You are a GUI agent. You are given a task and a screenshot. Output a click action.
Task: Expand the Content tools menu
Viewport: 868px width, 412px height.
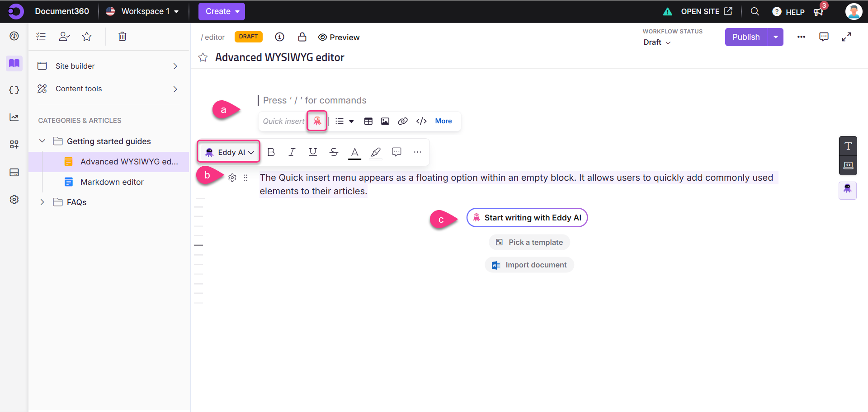pyautogui.click(x=108, y=89)
